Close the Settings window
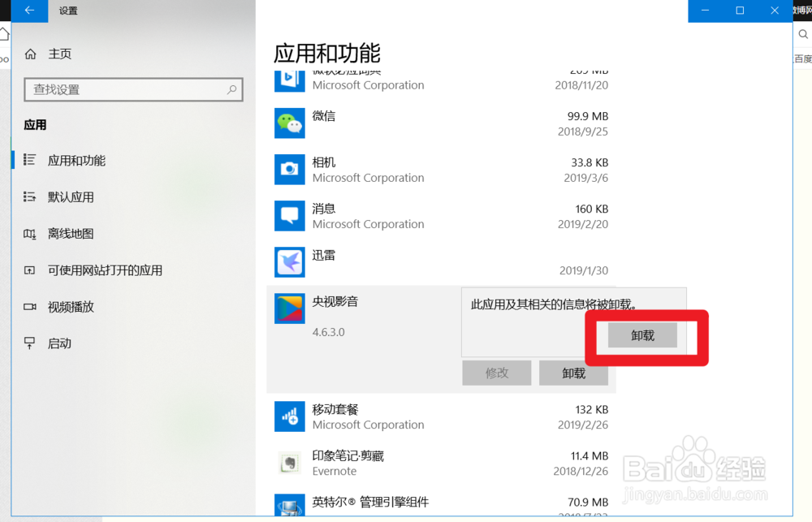Screen dimensions: 812x522 (775, 11)
